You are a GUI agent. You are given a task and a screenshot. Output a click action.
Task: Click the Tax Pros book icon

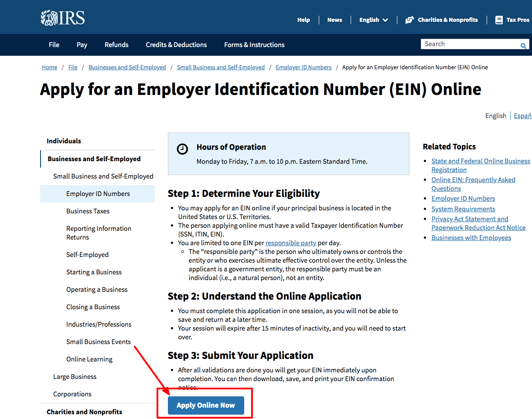click(x=499, y=20)
